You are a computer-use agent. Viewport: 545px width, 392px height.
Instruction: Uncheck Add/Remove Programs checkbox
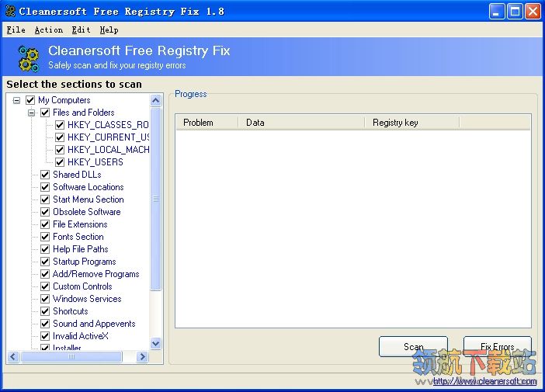(x=45, y=274)
